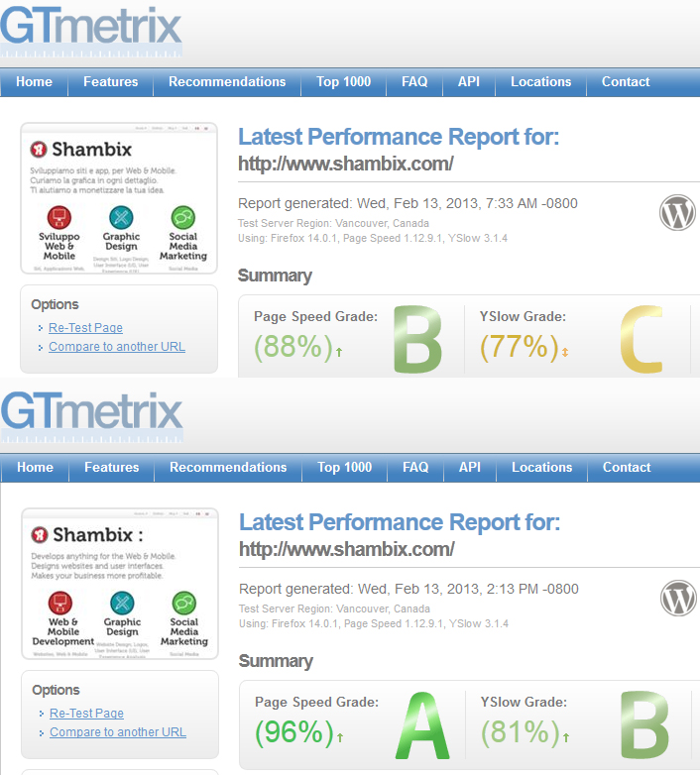Open FAQ in the menu above the 7:33 AM report

coord(414,82)
